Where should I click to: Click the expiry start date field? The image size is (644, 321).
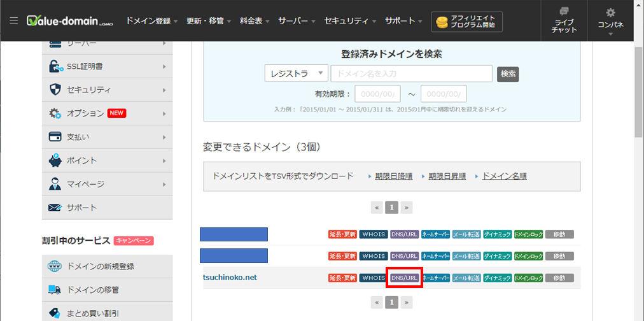click(377, 94)
